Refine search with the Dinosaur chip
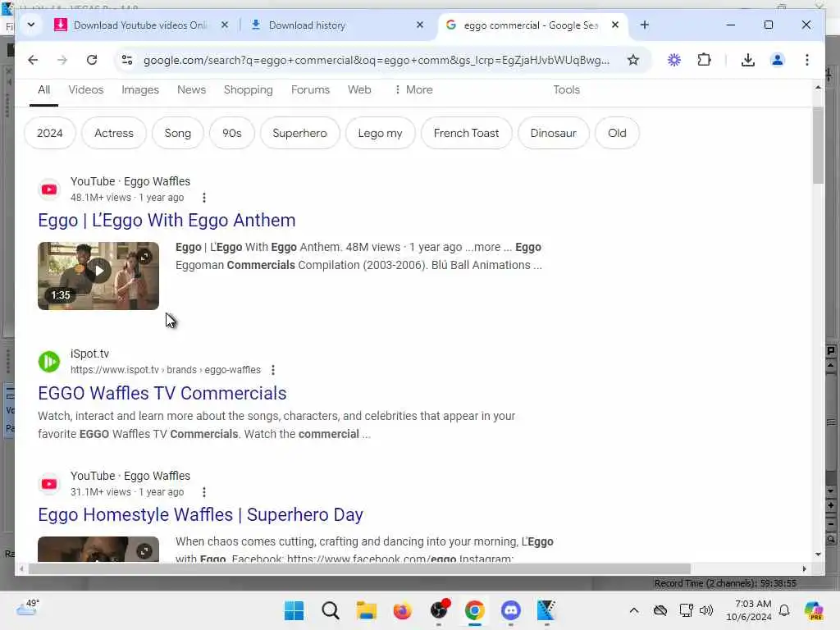The height and width of the screenshot is (630, 840). coord(554,133)
